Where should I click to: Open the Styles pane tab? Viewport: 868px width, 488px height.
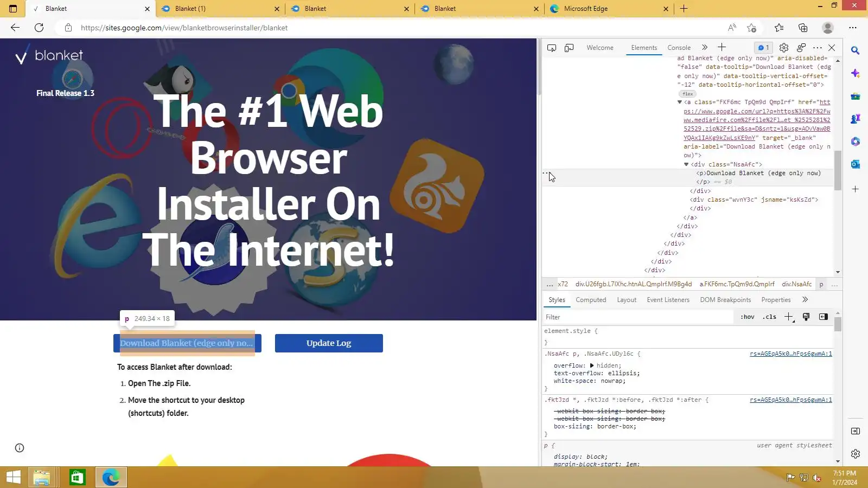[x=557, y=300]
